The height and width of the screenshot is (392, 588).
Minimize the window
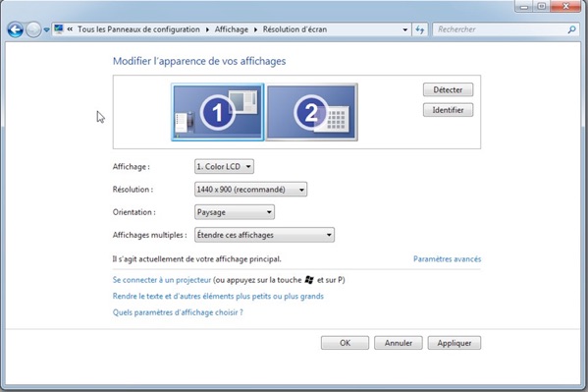(x=524, y=6)
